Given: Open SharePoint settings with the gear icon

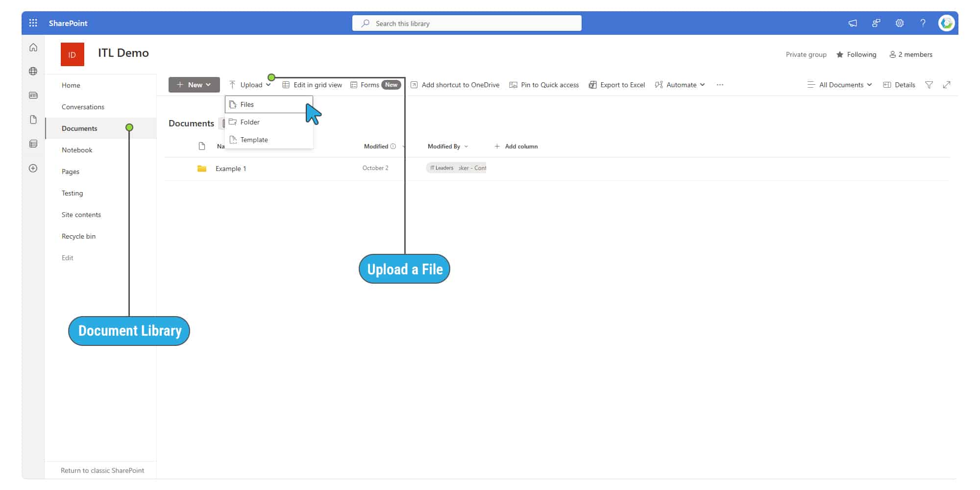Looking at the screenshot, I should tap(899, 23).
